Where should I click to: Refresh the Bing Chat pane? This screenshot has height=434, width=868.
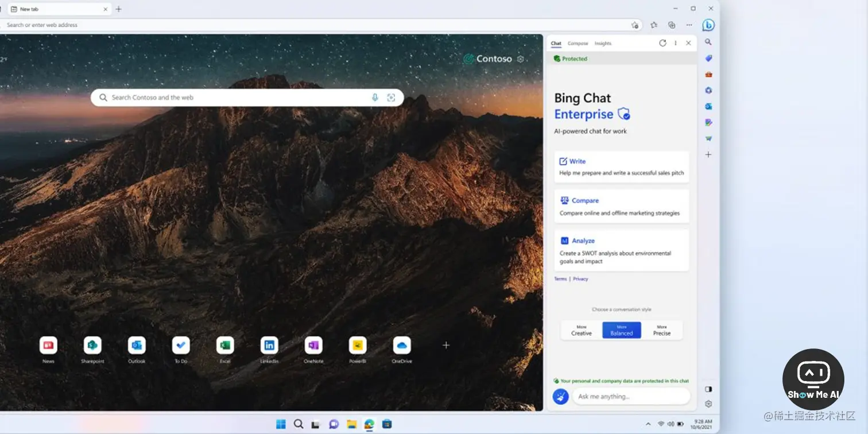[x=662, y=43]
